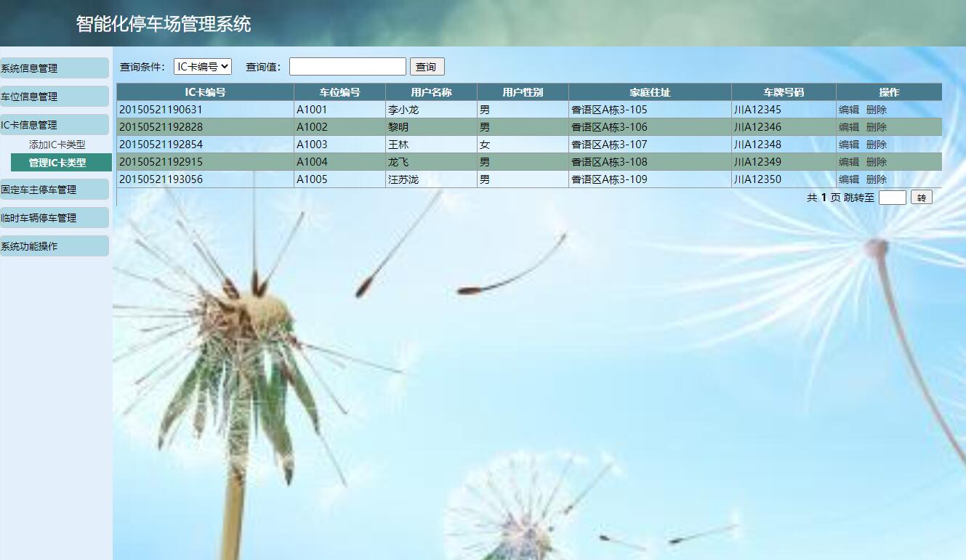
Task: Edit the record for 王林
Action: tap(848, 144)
